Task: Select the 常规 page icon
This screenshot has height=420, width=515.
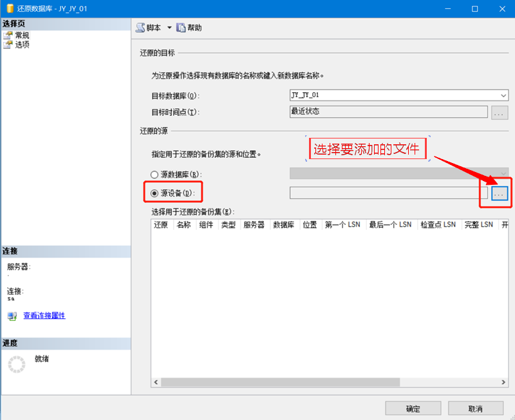Action: 8,35
